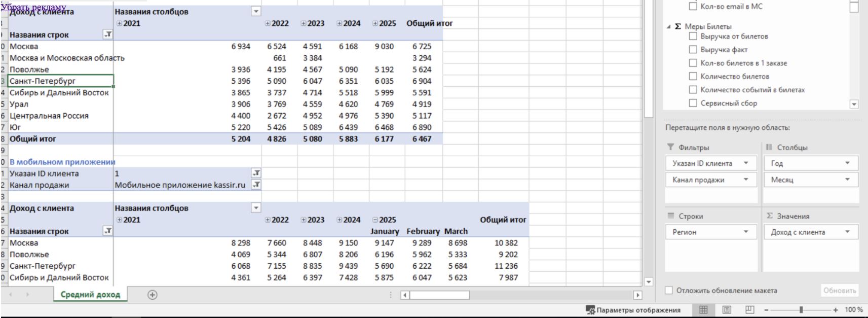Switch to Page Layout view icon

(727, 310)
